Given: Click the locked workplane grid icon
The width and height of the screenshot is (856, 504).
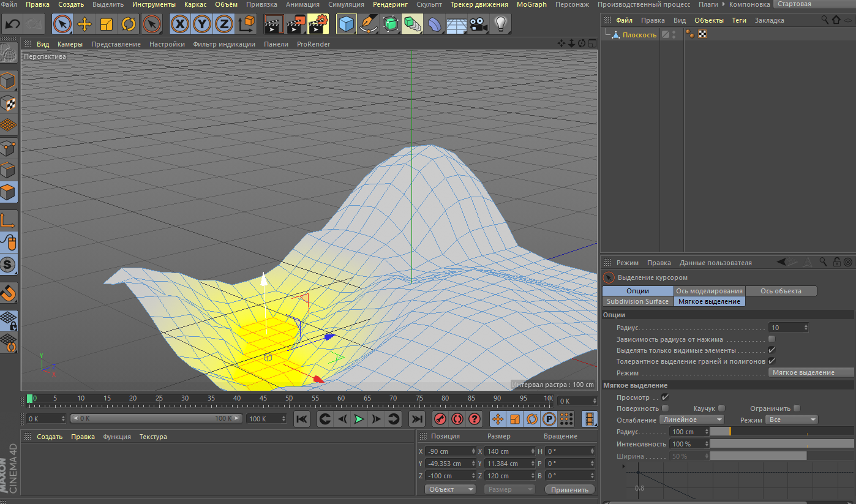Looking at the screenshot, I should tap(9, 320).
